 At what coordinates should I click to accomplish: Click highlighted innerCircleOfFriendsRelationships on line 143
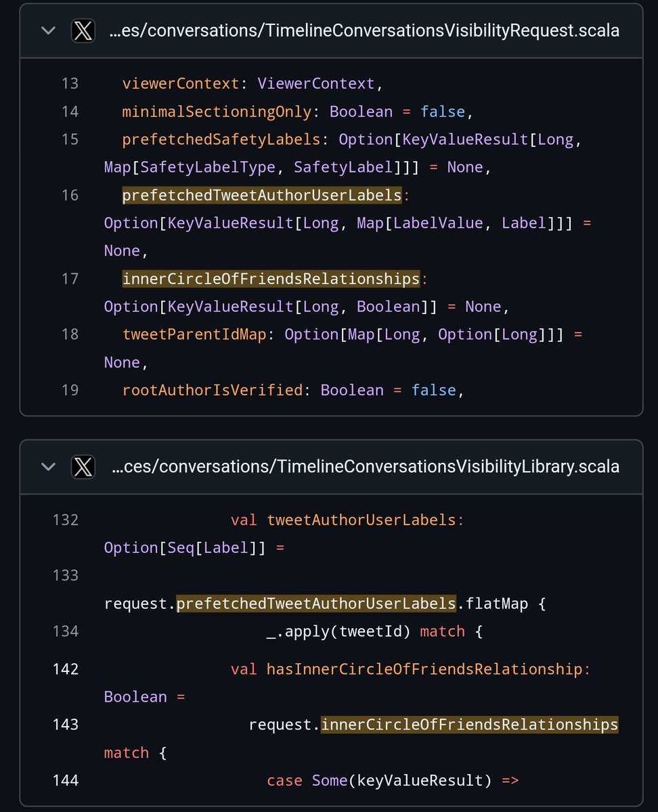tap(469, 725)
